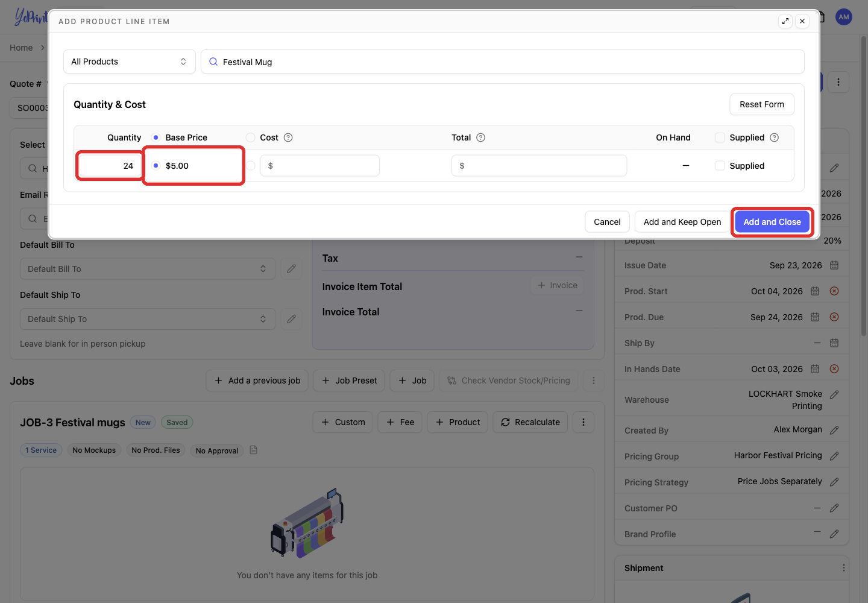Click the help icon next to Total
The image size is (868, 603).
(x=480, y=137)
